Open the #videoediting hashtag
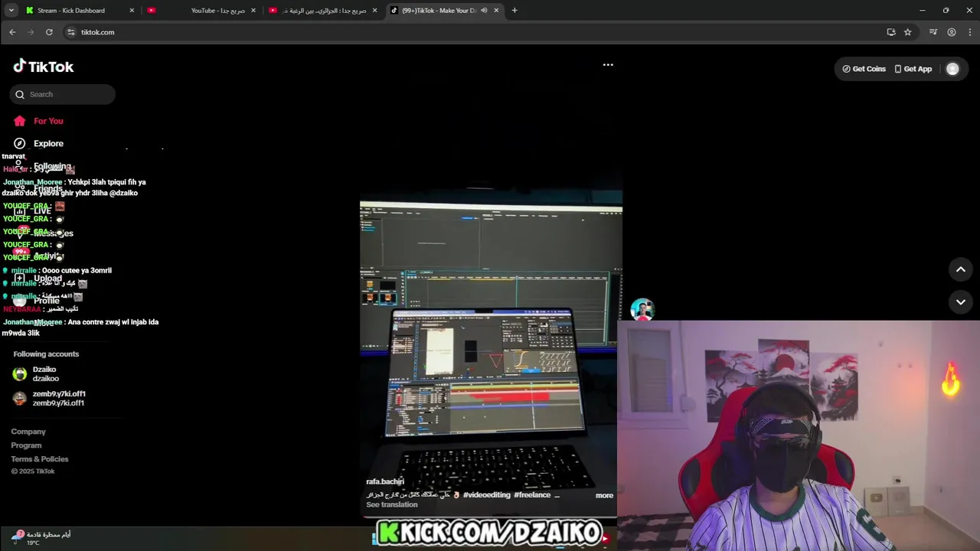 click(x=487, y=495)
